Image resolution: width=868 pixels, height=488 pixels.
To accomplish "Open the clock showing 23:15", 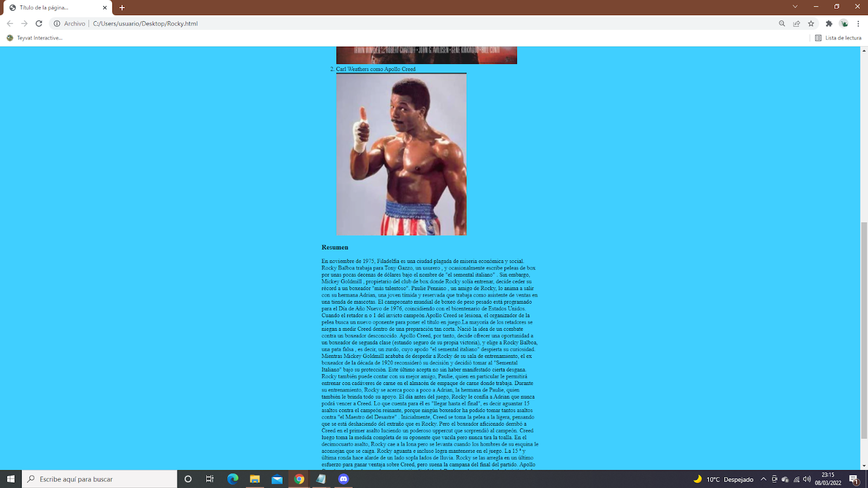I will coord(828,479).
